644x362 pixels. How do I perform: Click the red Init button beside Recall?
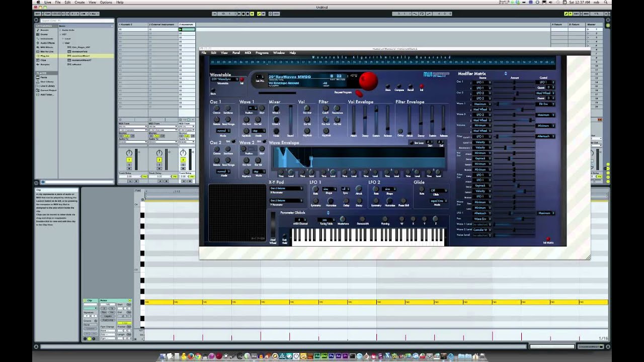pyautogui.click(x=422, y=86)
